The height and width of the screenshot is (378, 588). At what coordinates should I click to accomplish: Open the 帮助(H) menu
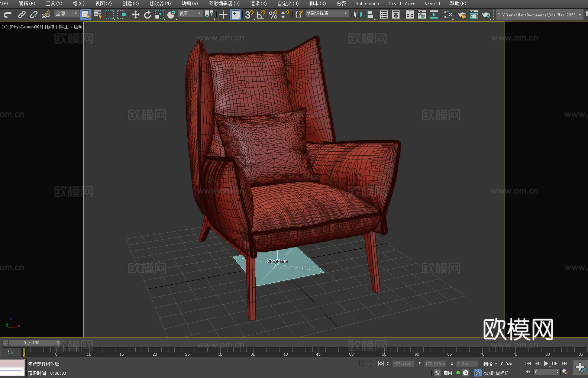pyautogui.click(x=458, y=3)
